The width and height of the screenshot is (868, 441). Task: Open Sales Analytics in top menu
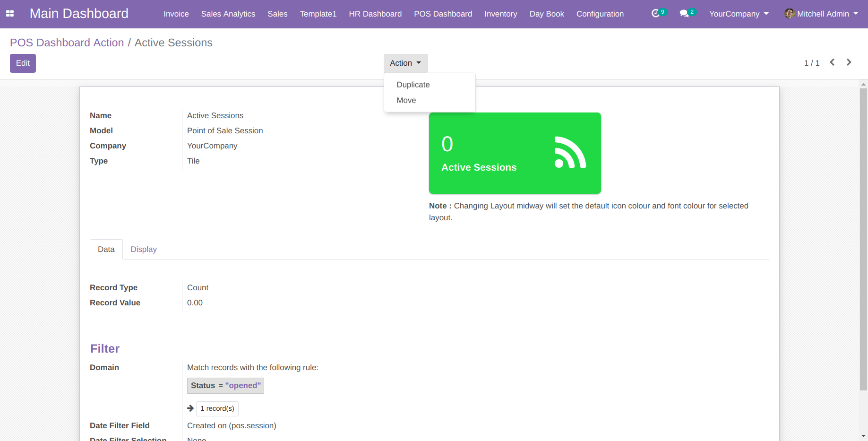[228, 14]
